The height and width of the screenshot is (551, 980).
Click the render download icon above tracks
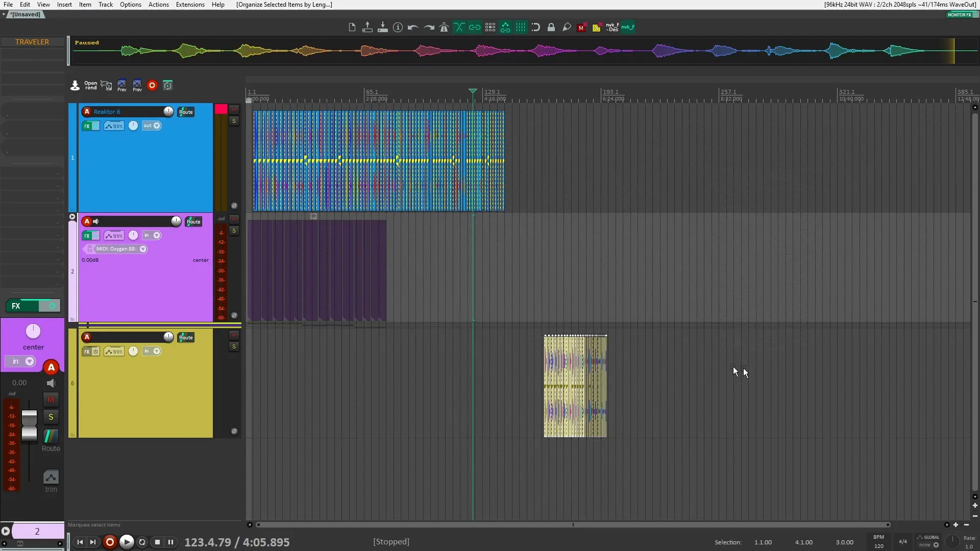click(75, 86)
